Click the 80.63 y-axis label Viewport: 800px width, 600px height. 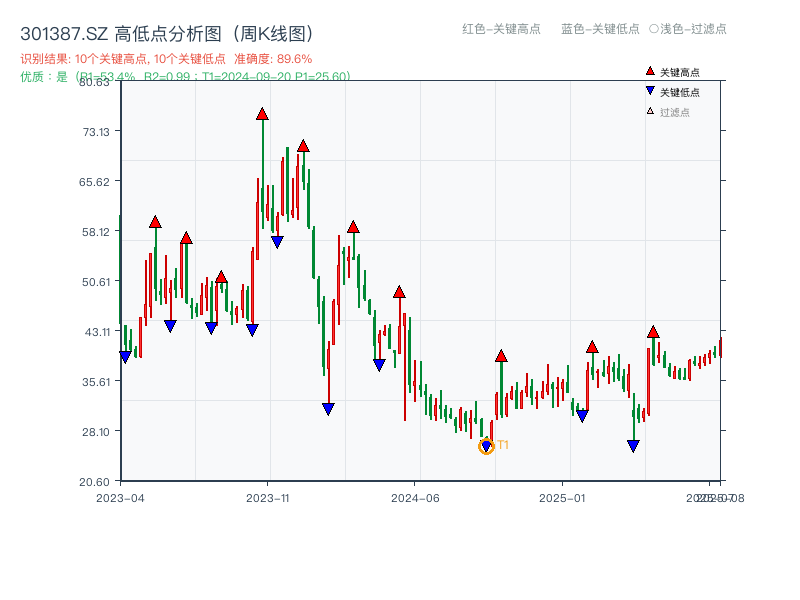(x=94, y=84)
